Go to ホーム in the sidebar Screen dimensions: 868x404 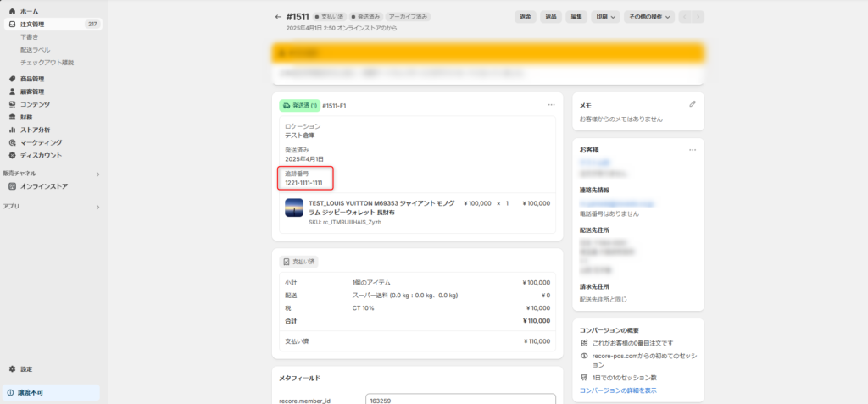(30, 12)
